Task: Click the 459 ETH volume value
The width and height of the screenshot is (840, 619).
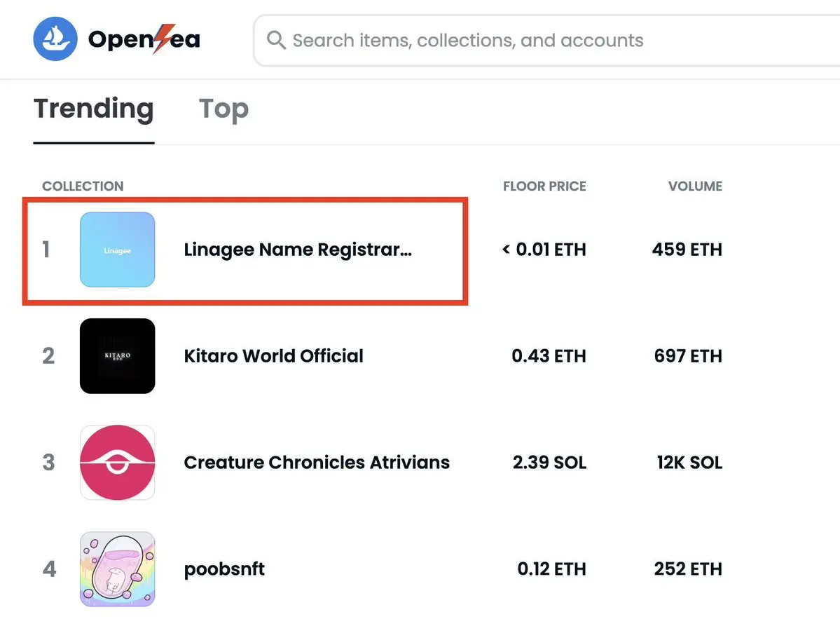Action: 687,250
